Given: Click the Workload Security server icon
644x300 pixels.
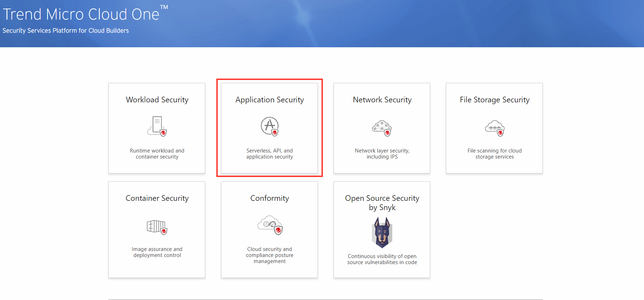Looking at the screenshot, I should pyautogui.click(x=157, y=126).
